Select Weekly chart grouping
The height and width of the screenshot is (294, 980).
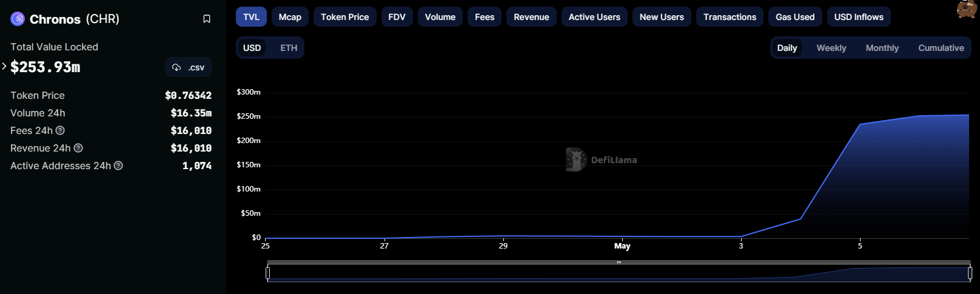[x=831, y=48]
